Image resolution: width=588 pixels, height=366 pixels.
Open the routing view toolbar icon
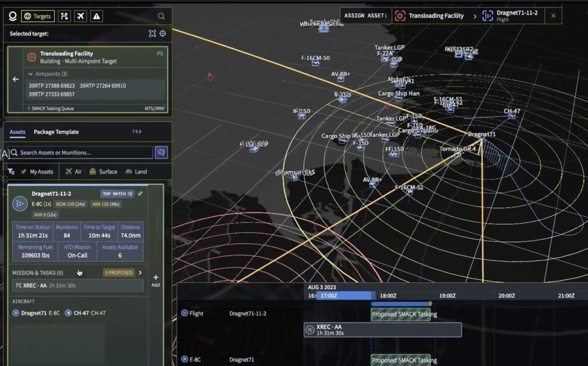click(64, 16)
